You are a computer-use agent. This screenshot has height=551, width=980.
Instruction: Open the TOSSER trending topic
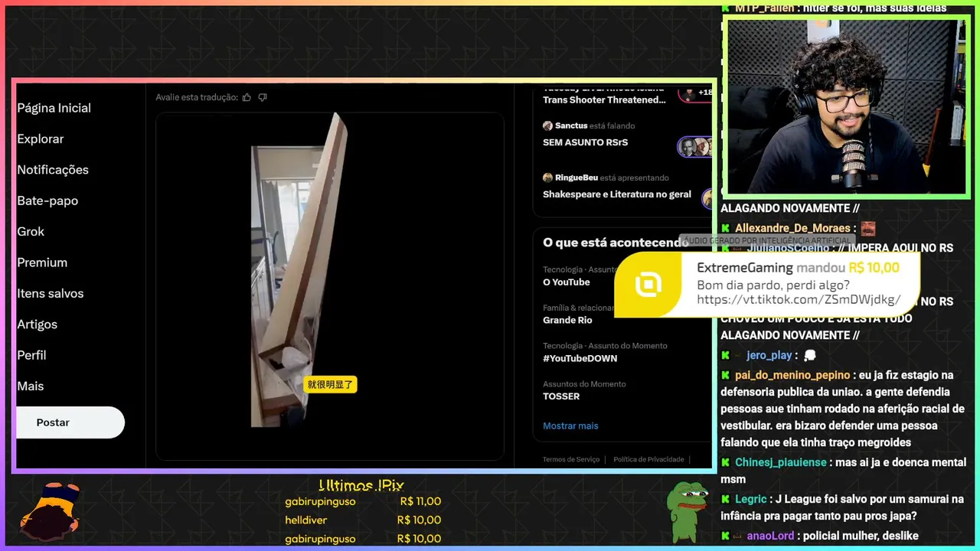click(x=561, y=396)
